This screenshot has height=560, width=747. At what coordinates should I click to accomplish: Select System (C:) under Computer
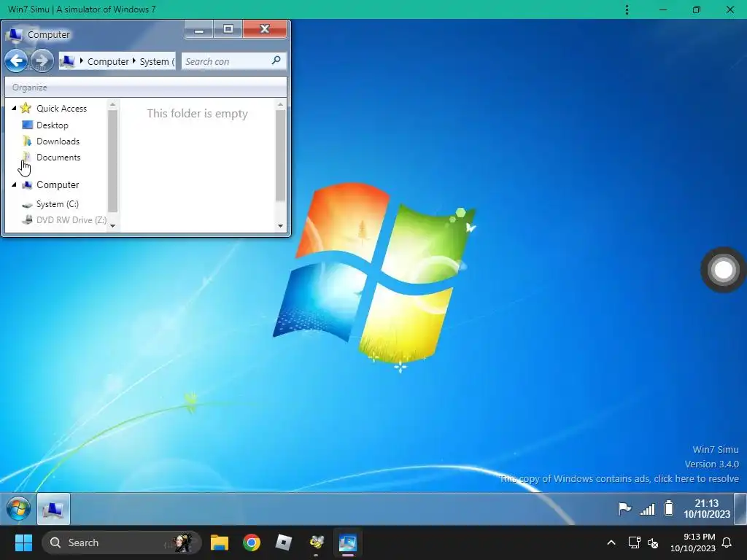(57, 204)
